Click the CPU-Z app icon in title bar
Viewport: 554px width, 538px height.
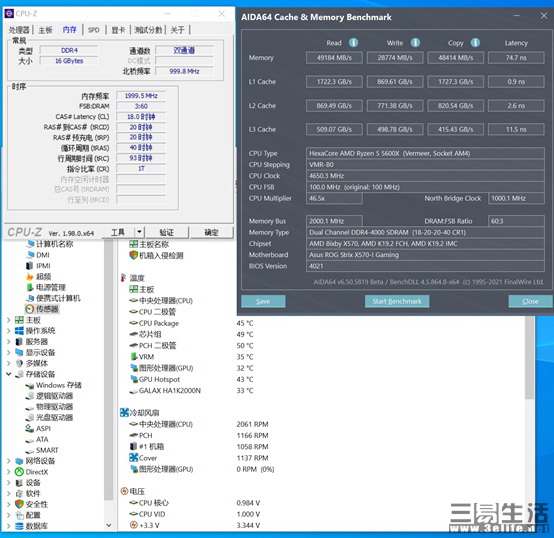point(9,13)
